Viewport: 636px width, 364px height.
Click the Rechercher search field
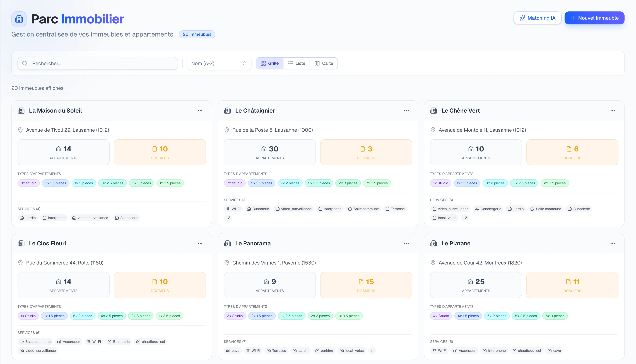[100, 64]
